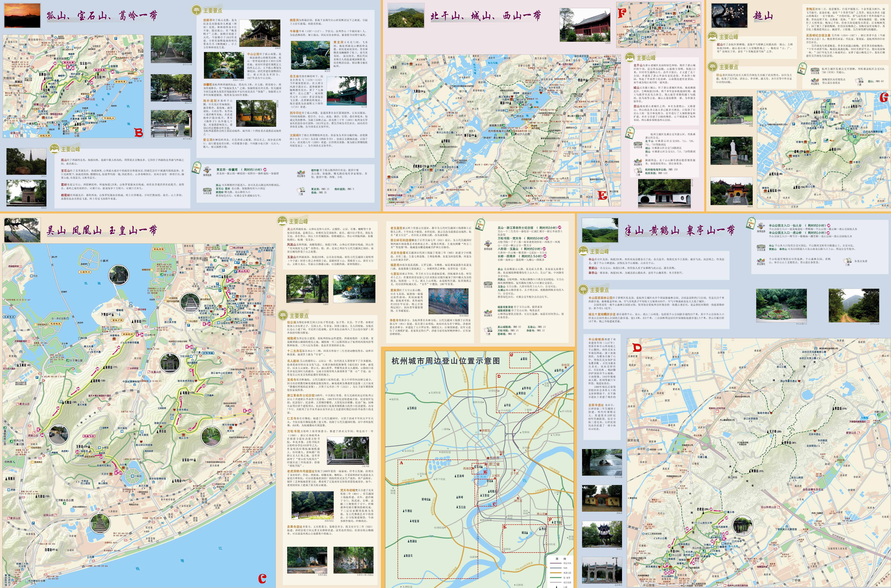Click the red letter E on Xiaoshan map

[602, 195]
